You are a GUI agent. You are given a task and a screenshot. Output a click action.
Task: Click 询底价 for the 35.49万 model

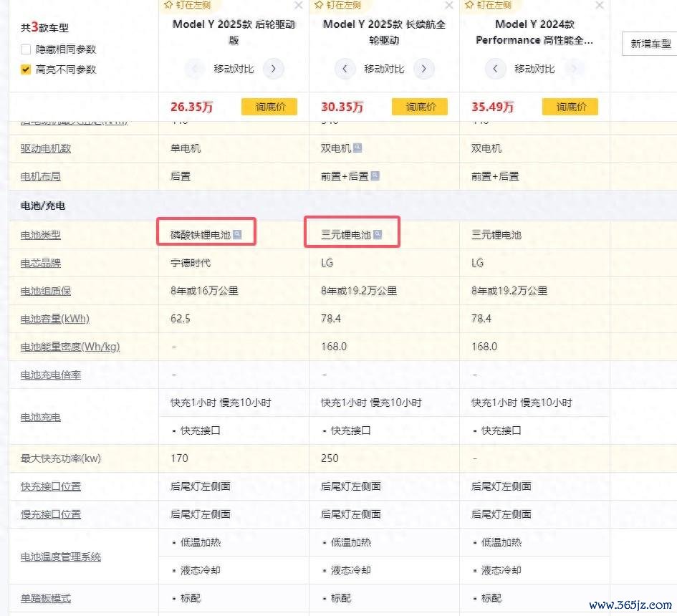click(570, 107)
